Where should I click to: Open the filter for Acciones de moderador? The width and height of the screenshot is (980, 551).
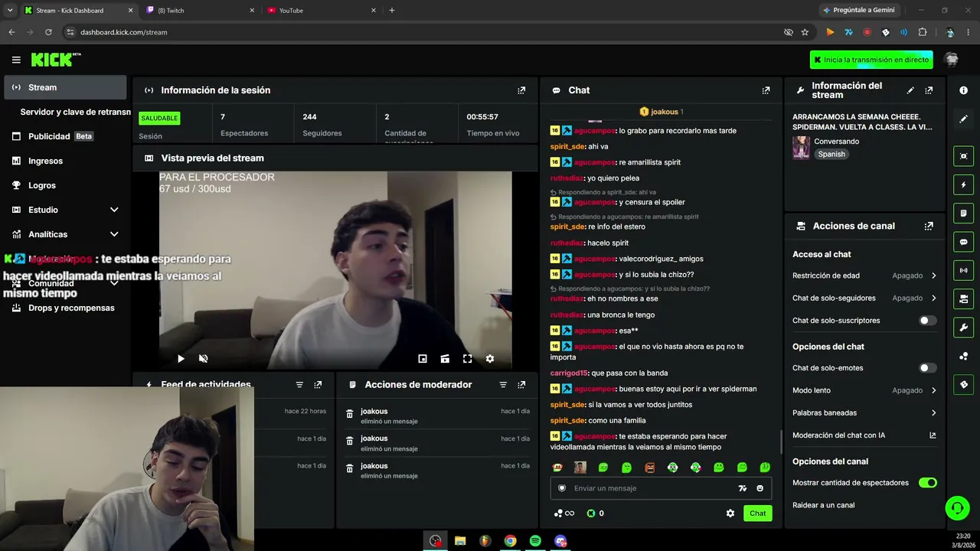pyautogui.click(x=503, y=385)
